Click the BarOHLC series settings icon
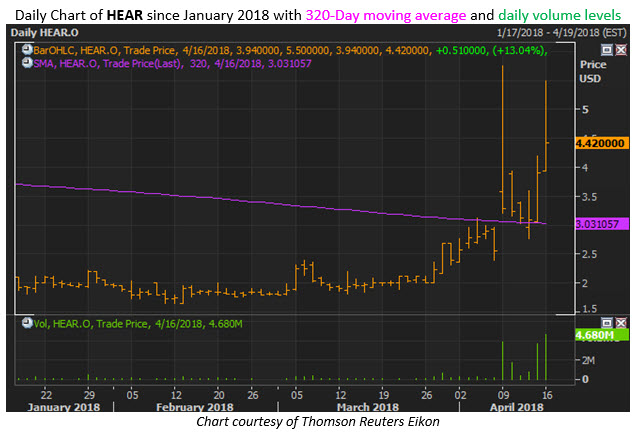 (x=27, y=50)
